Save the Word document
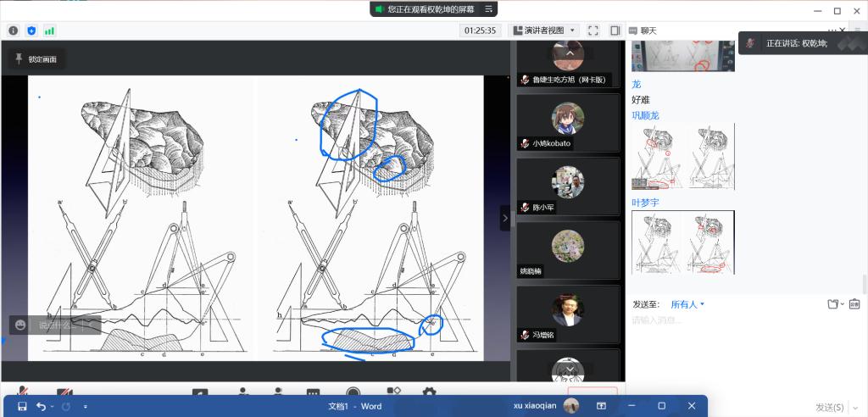 point(22,407)
